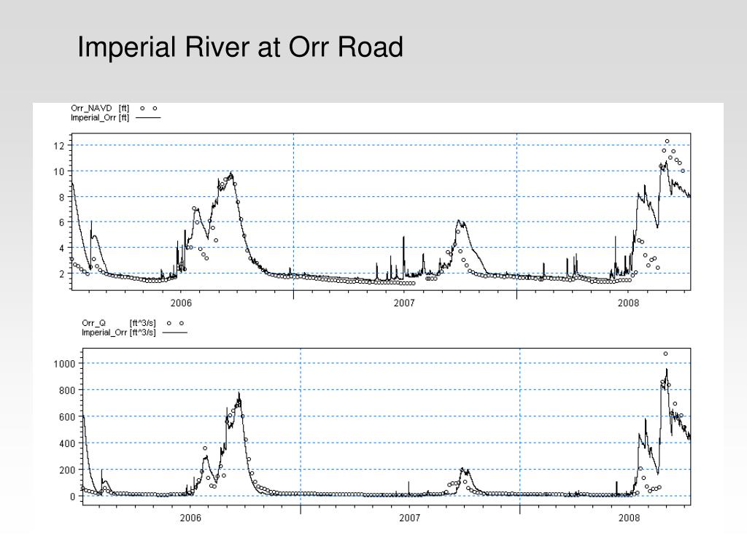
Task: Click the highest observed stage point above 12 ft
Action: [x=667, y=141]
